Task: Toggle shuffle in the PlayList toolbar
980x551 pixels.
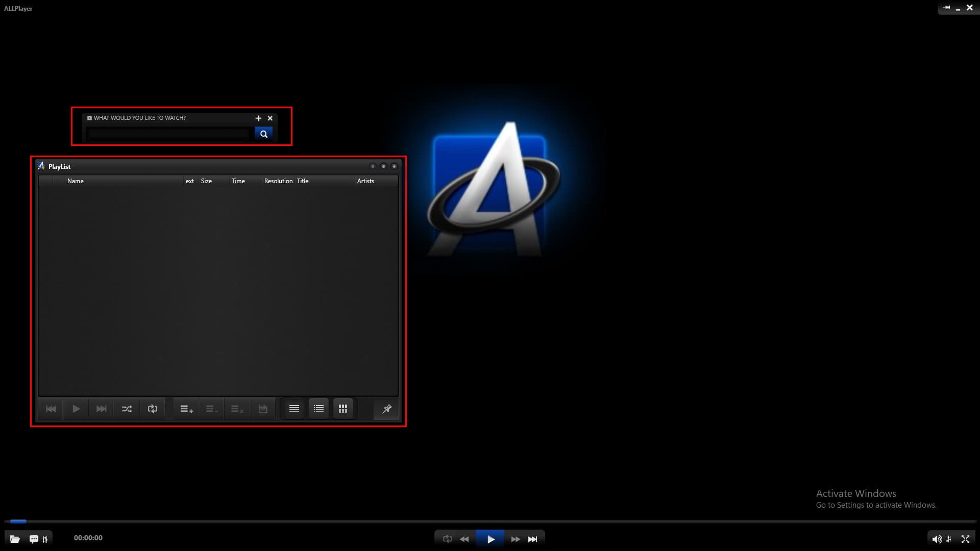Action: [x=127, y=409]
